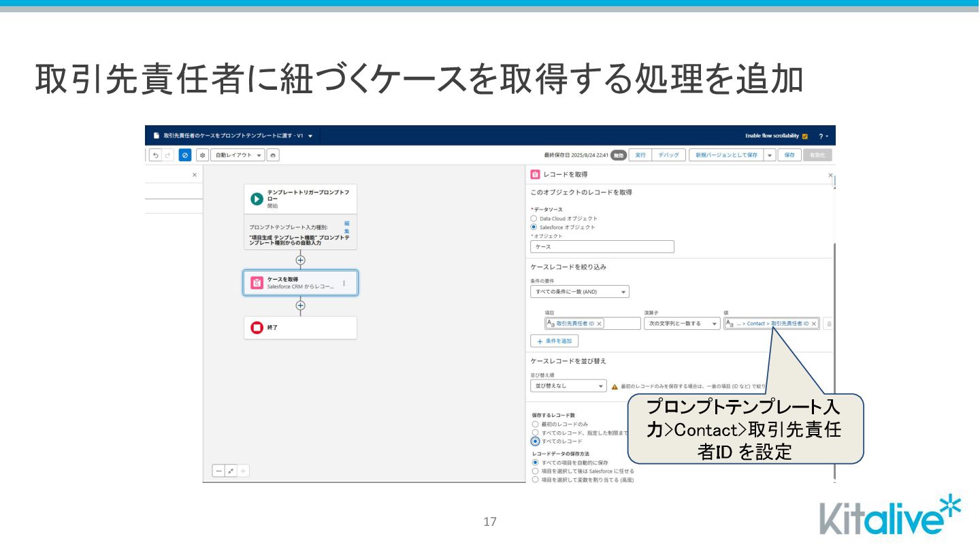Click the 保存 save button
This screenshot has height=551, width=980.
789,155
